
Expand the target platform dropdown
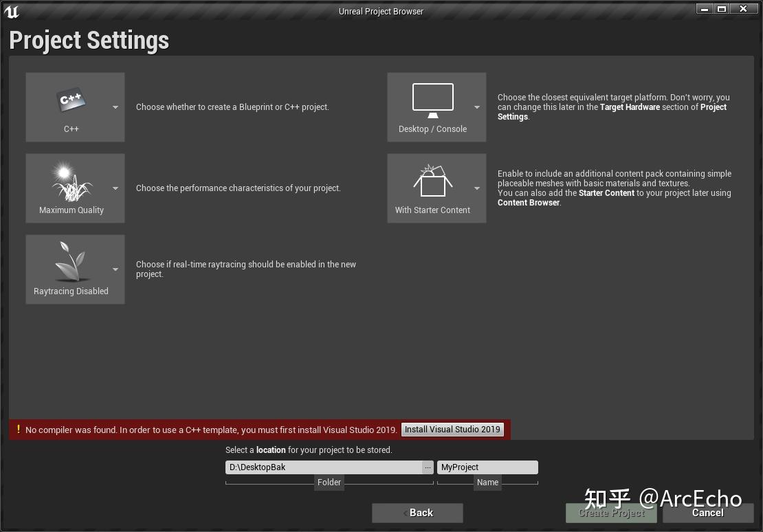pos(477,107)
